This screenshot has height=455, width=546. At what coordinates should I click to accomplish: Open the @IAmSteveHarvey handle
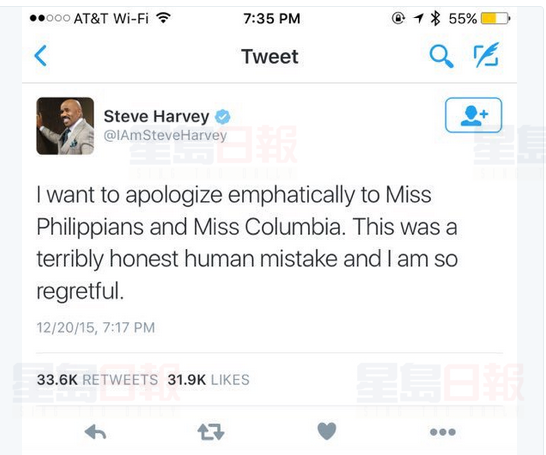click(165, 135)
